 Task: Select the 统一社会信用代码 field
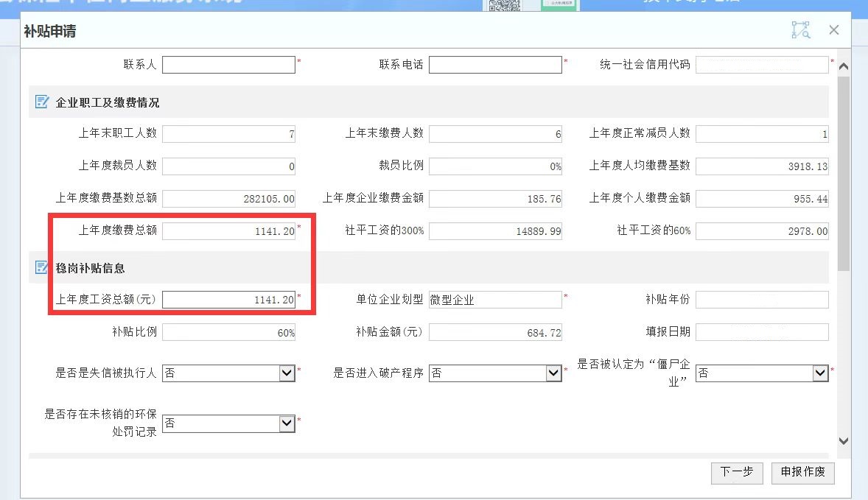pyautogui.click(x=762, y=65)
